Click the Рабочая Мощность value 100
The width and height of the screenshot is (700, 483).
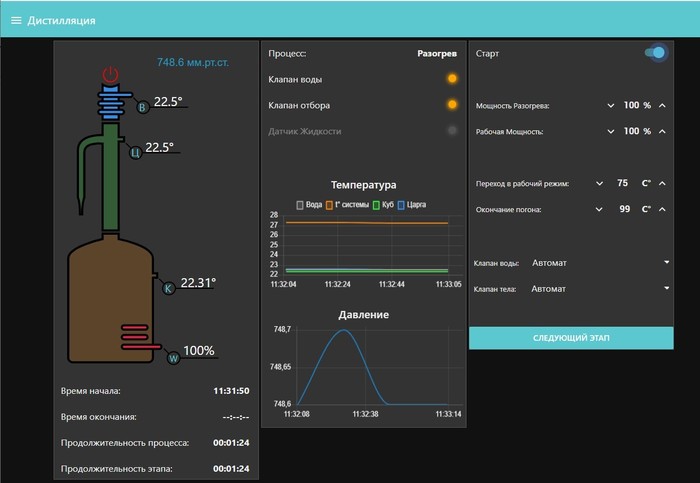pyautogui.click(x=631, y=131)
